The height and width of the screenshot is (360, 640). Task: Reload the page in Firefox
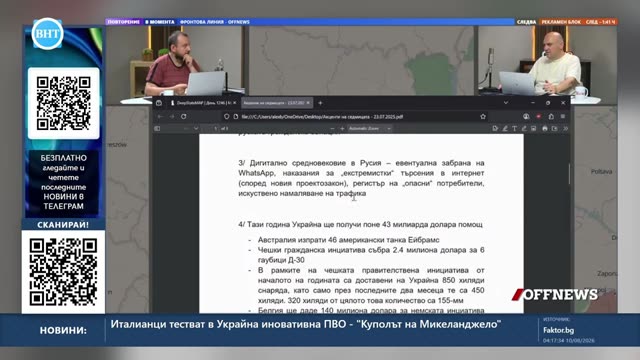[x=184, y=116]
